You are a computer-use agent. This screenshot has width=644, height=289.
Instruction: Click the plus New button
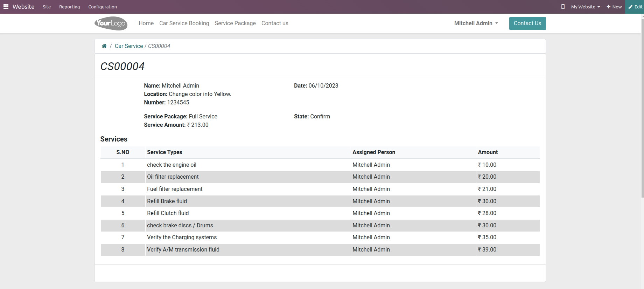click(614, 7)
